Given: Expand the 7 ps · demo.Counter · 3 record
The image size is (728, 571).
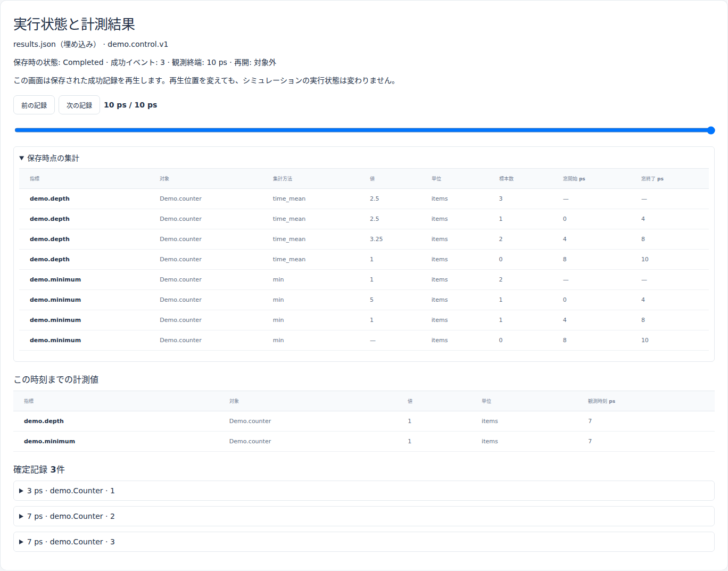Looking at the screenshot, I should coord(364,542).
